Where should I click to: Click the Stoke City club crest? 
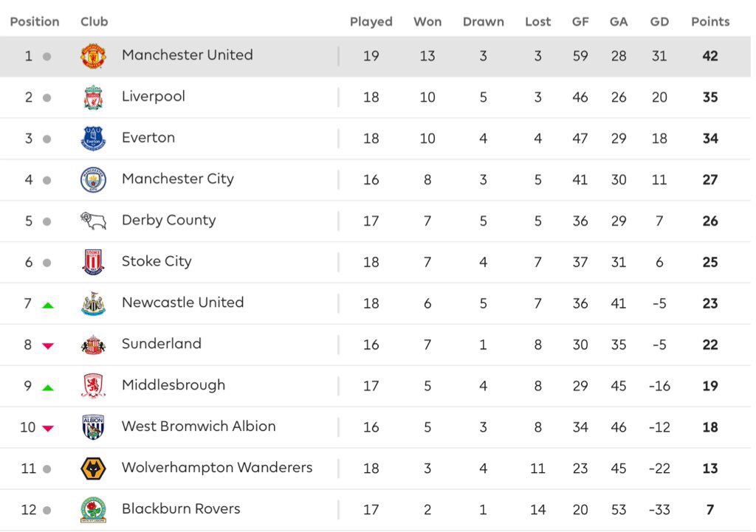coord(93,262)
